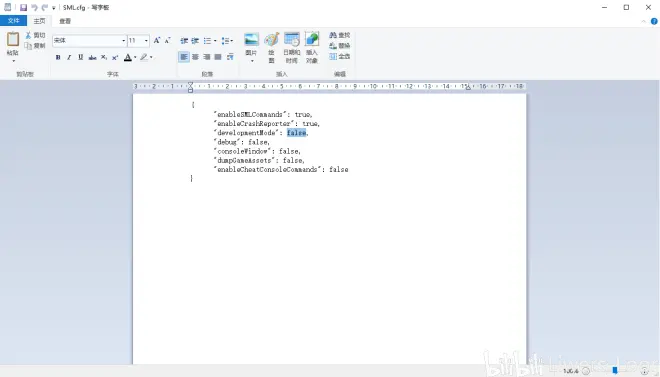Expand the font color dropdown arrow
The width and height of the screenshot is (660, 377).
135,57
